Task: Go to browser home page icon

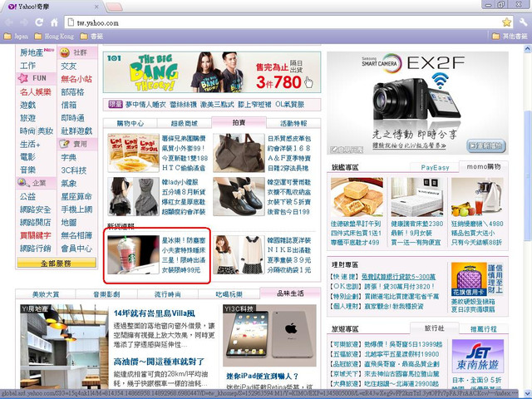Action: 54,22
